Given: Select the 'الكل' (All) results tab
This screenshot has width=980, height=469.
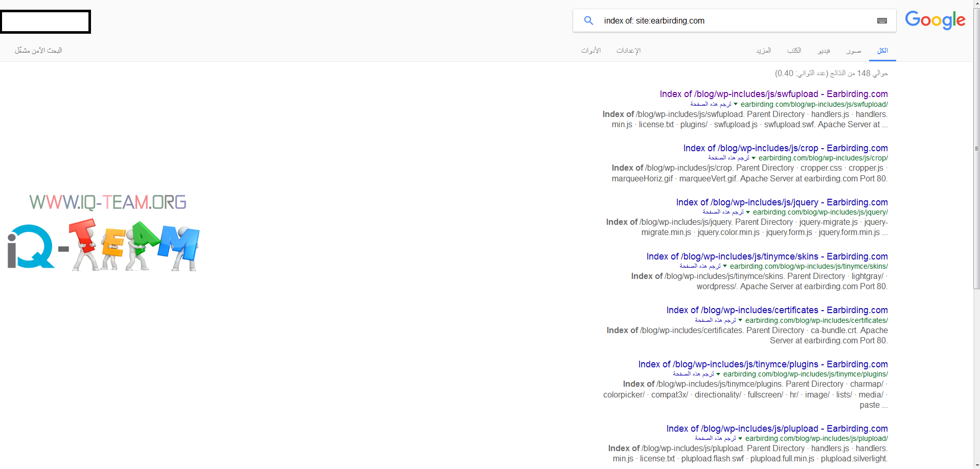Looking at the screenshot, I should coord(882,51).
